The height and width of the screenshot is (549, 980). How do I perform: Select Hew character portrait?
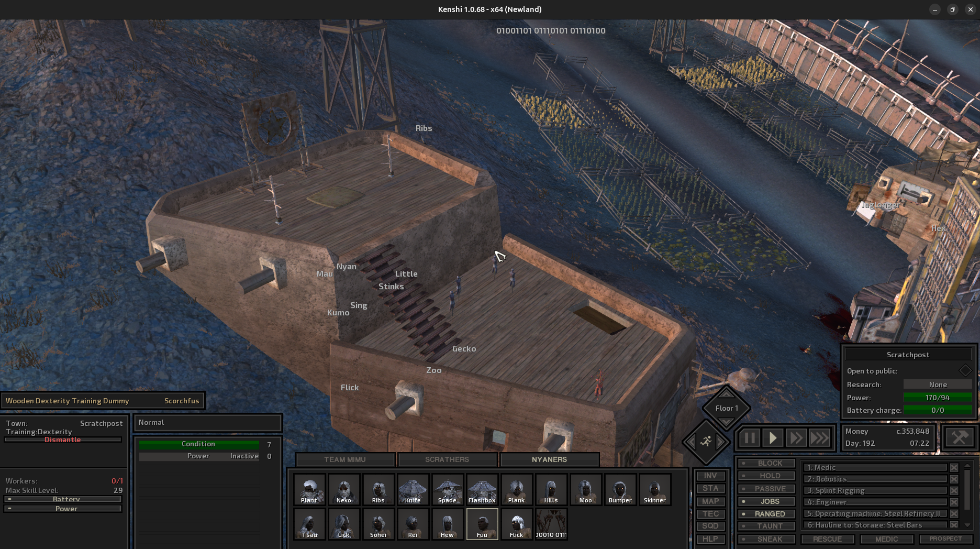coord(448,524)
